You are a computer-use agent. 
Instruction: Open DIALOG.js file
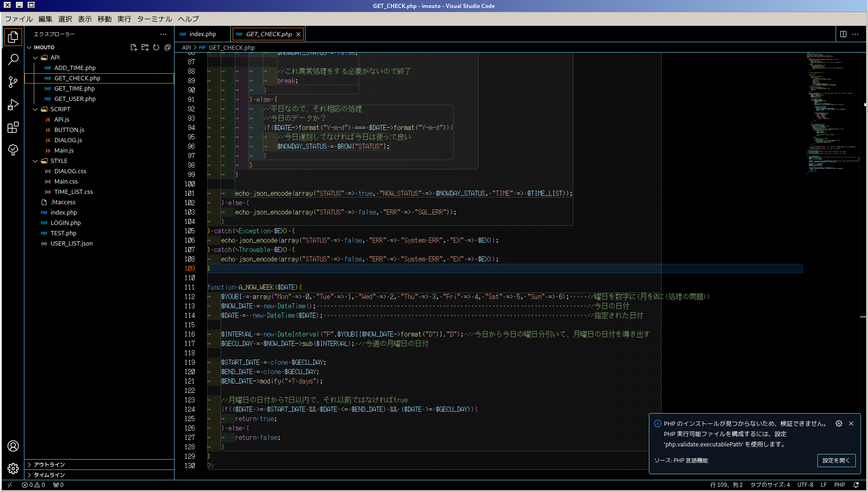click(99, 140)
